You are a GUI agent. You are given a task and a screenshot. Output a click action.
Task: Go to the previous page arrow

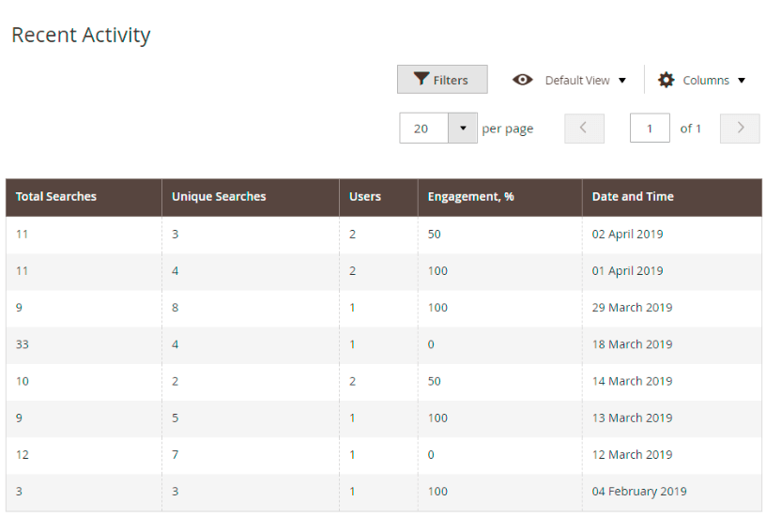[x=584, y=129]
